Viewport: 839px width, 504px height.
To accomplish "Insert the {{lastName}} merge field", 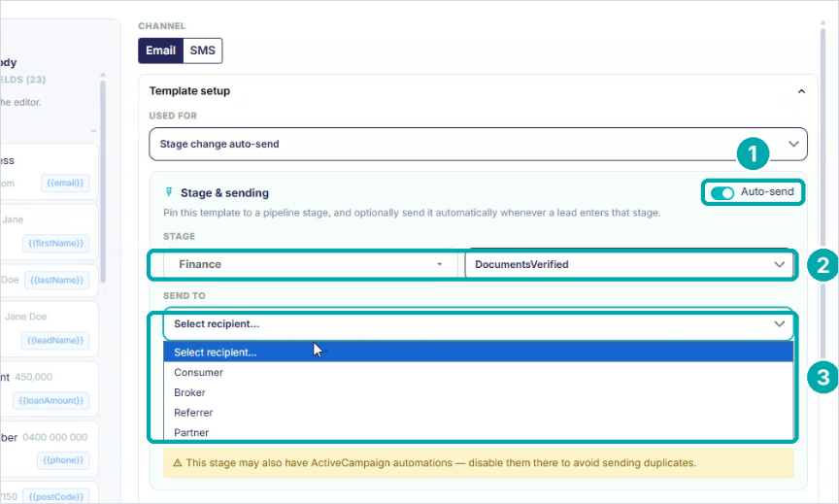I will click(56, 280).
